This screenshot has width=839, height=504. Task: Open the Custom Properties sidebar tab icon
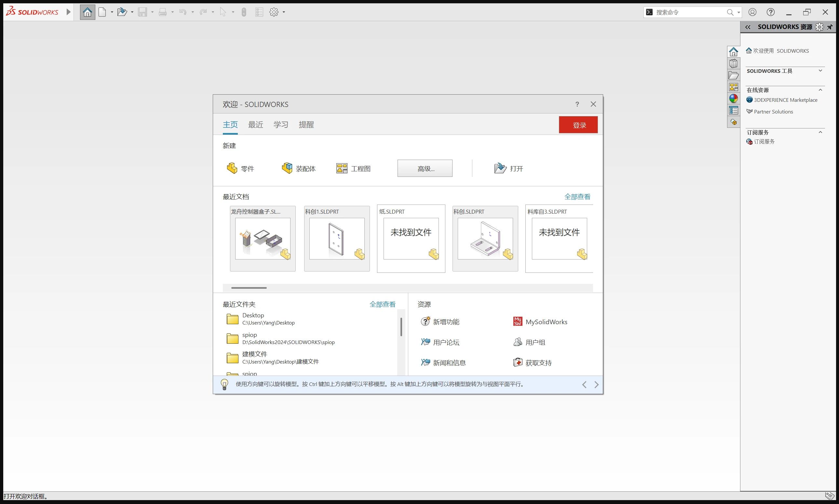[733, 110]
